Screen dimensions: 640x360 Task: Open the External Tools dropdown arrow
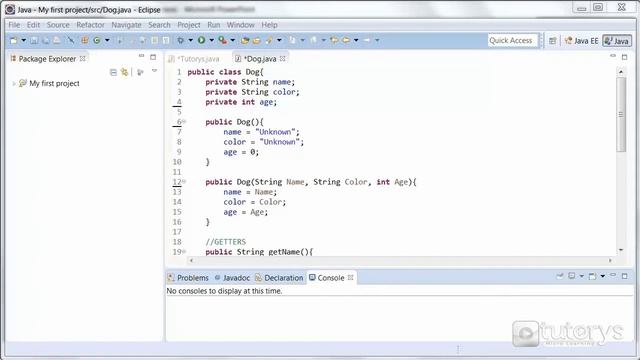point(233,40)
